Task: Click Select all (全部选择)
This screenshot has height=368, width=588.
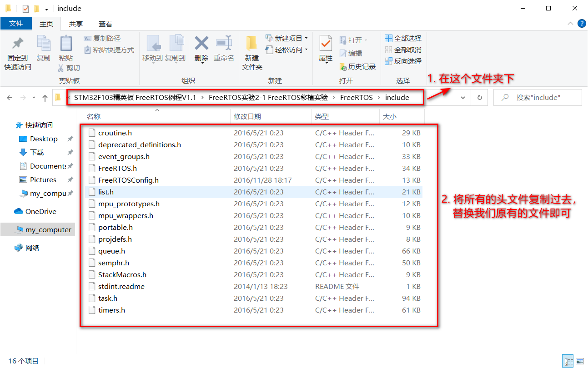Action: point(403,39)
